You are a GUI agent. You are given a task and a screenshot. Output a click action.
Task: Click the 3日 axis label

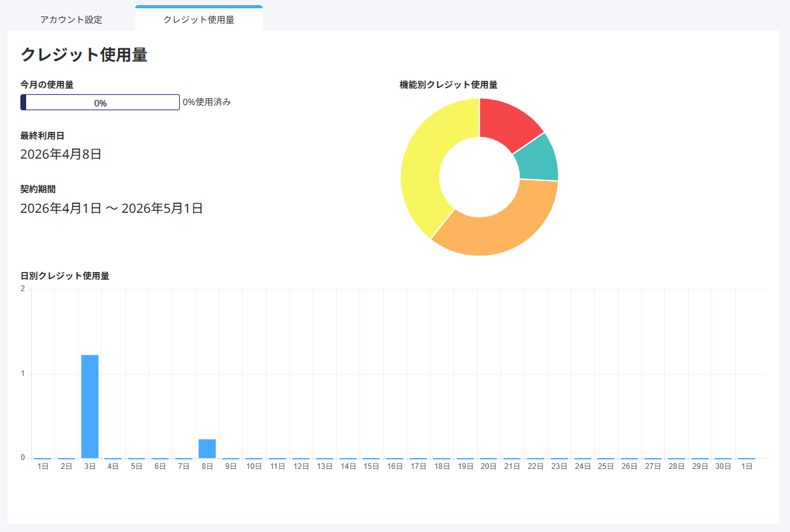click(x=90, y=466)
